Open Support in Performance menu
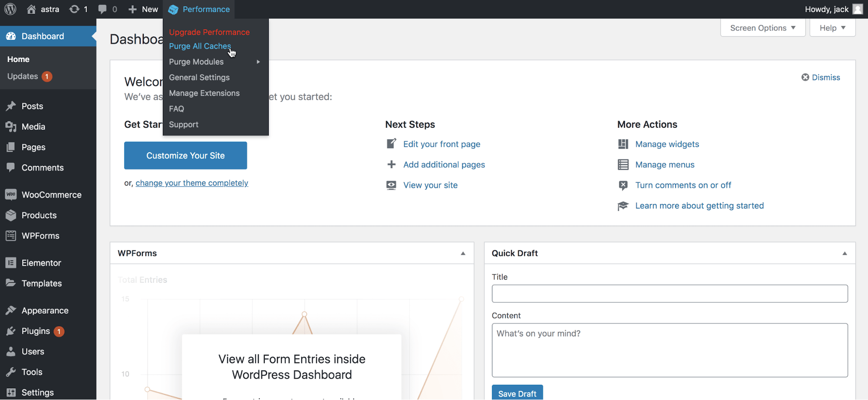The height and width of the screenshot is (400, 868). [184, 124]
